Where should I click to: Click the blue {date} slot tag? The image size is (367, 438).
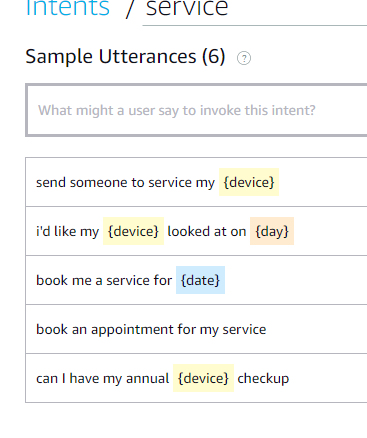[x=200, y=280]
